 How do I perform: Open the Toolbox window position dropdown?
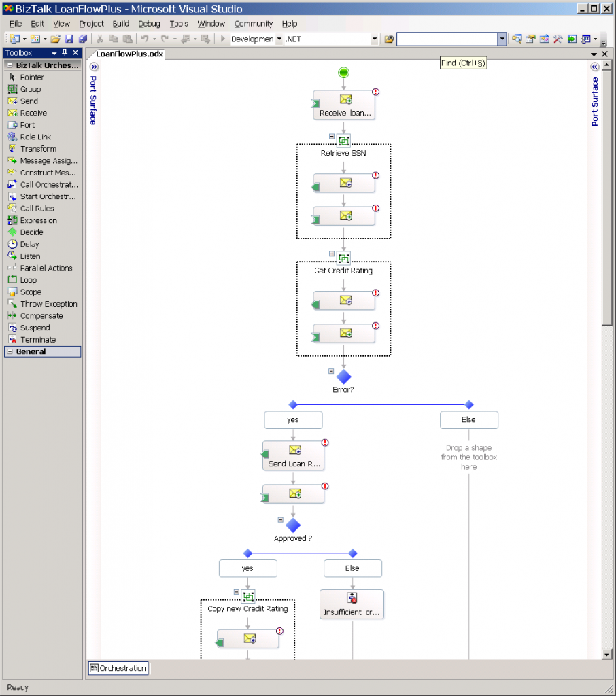54,53
